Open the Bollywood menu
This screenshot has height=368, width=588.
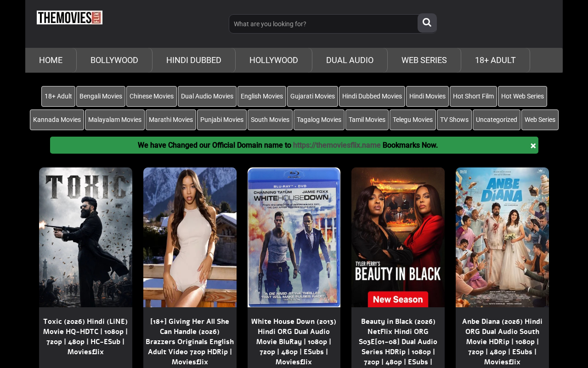tap(114, 60)
